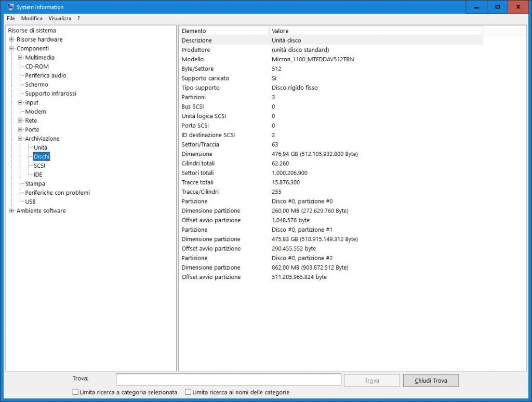Select USB at the bottom of the tree
Viewport: 532px width, 402px height.
tap(31, 202)
